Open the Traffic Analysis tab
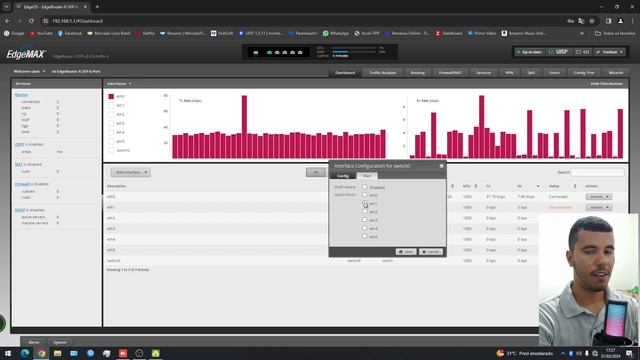This screenshot has width=640, height=360. tap(383, 73)
